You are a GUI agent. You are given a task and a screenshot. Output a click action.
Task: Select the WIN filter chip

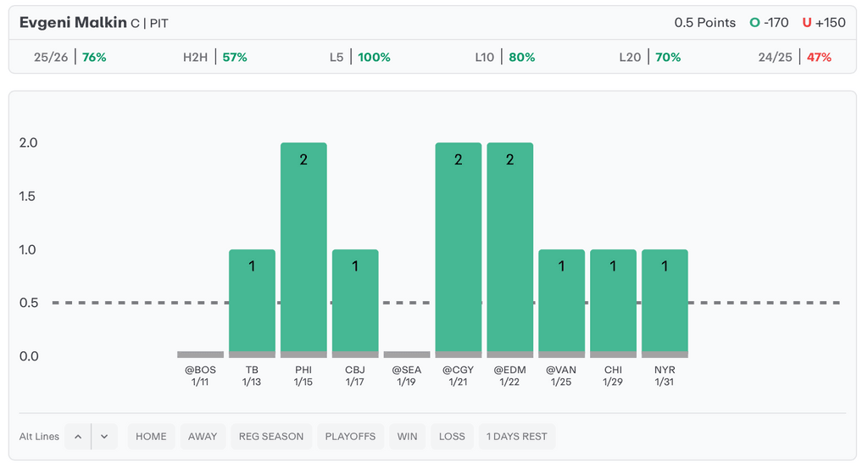[x=407, y=437]
